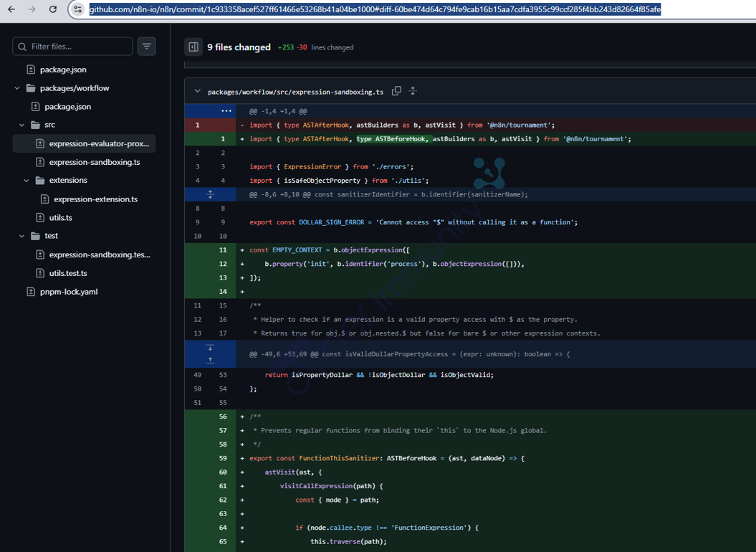Viewport: 756px width, 552px height.
Task: Open the three-dot menu at hunk -1,4
Action: pos(226,110)
